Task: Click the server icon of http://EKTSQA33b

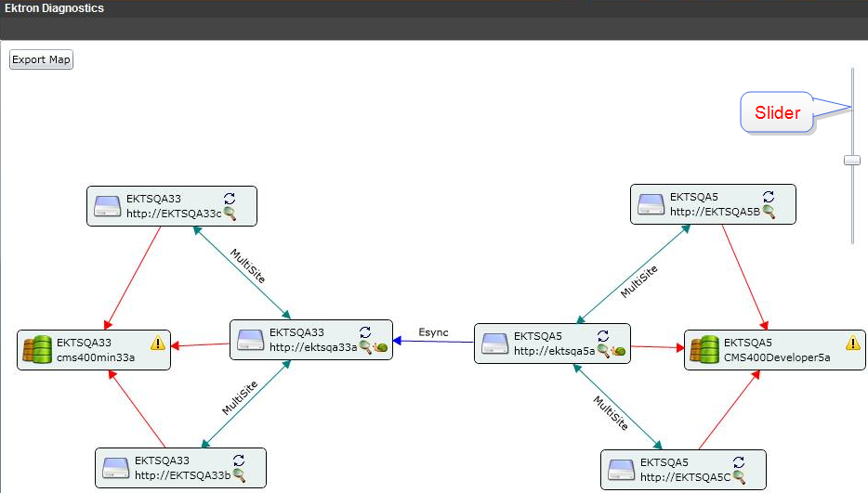Action: pyautogui.click(x=115, y=468)
